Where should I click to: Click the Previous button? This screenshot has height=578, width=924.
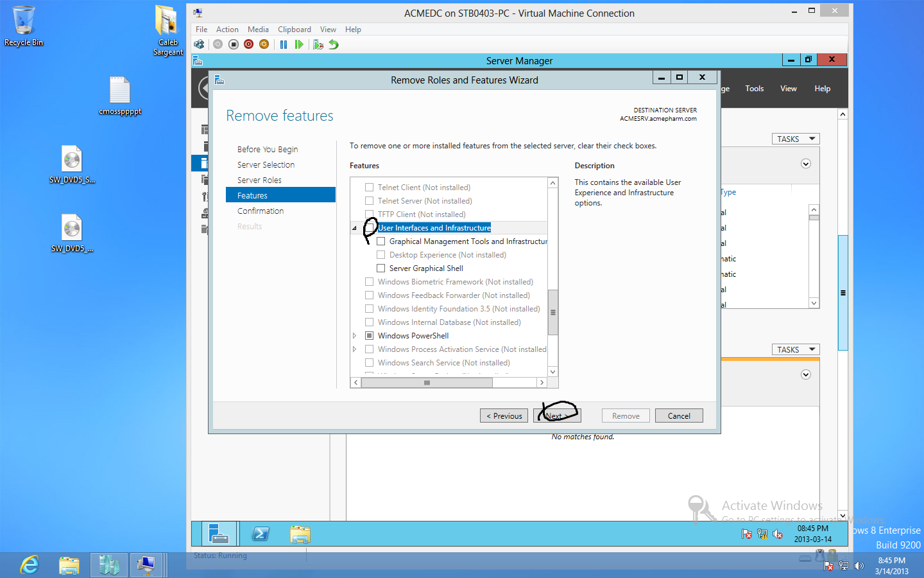(x=504, y=416)
